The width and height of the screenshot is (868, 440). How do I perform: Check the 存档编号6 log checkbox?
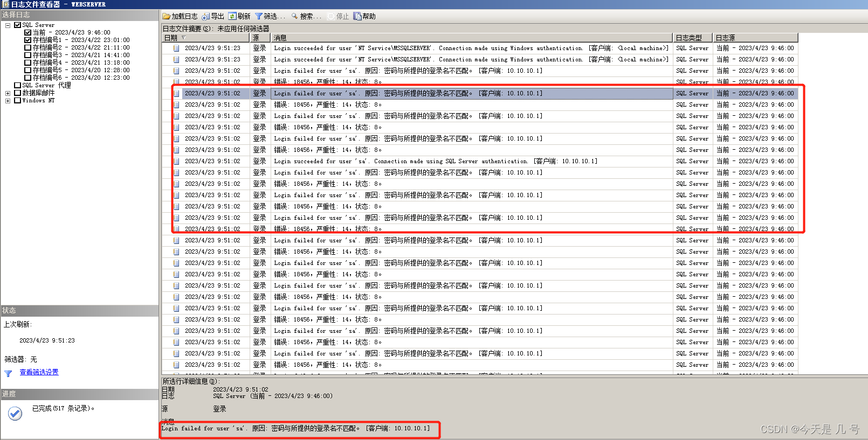coord(27,78)
